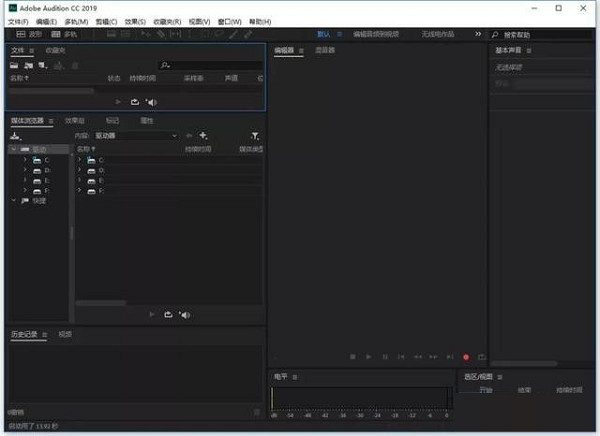Expand drive C: in right content list
Screen dimensions: 600x436
point(79,160)
